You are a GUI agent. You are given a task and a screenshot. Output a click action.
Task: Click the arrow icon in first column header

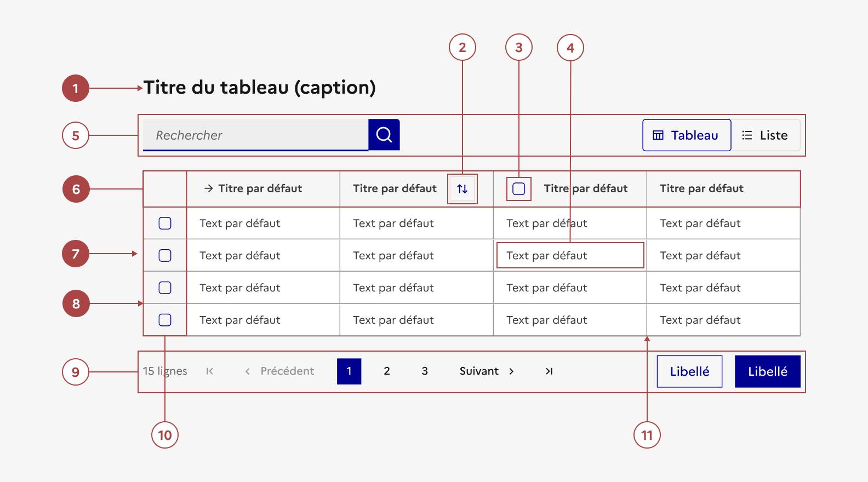(x=208, y=188)
